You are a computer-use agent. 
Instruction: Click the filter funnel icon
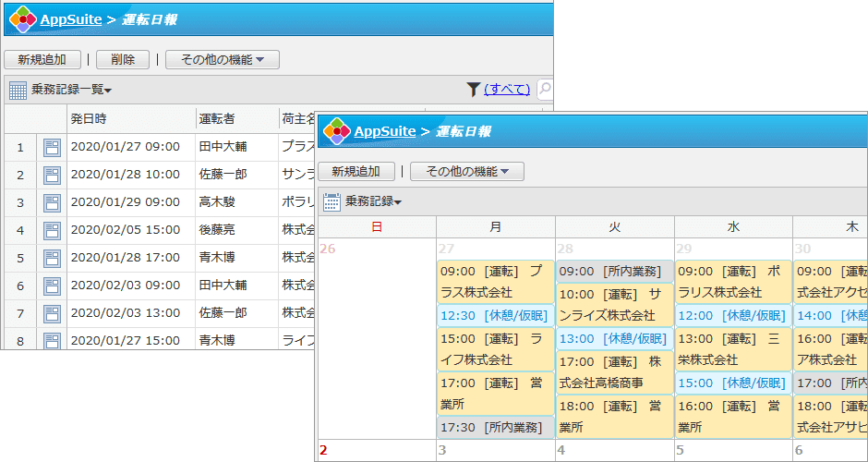coord(474,90)
